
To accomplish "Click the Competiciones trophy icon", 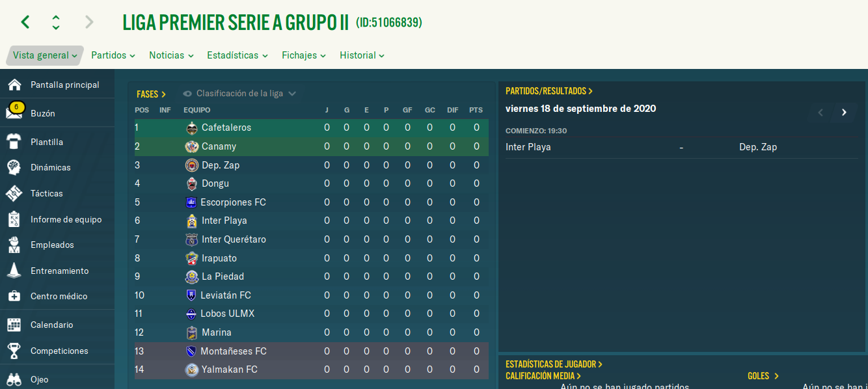I will [14, 351].
